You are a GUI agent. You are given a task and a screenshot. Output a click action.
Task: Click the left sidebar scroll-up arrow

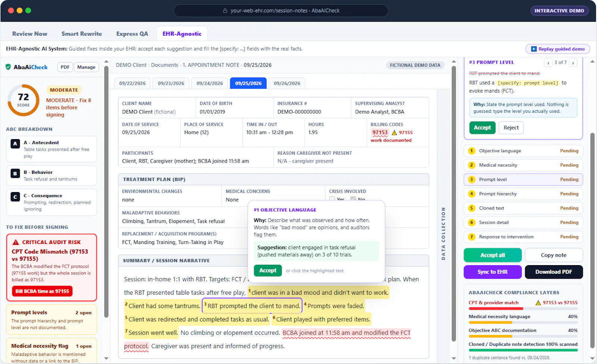(106, 62)
